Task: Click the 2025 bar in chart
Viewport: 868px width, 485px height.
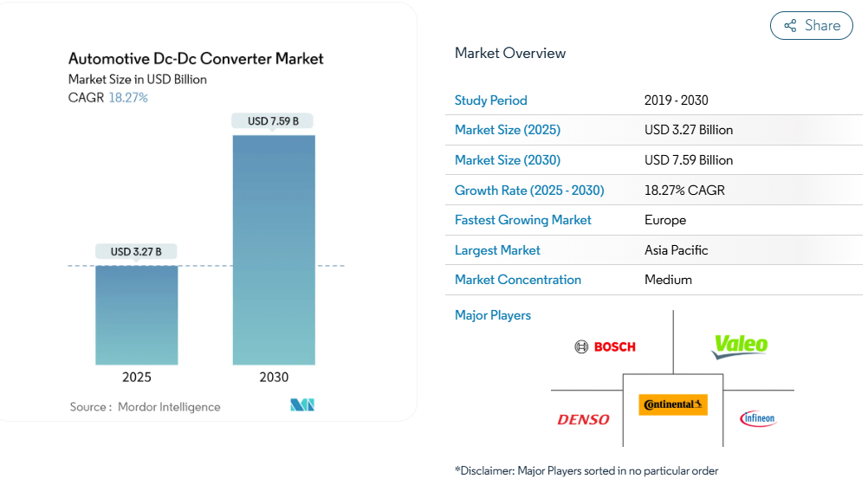Action: point(137,314)
